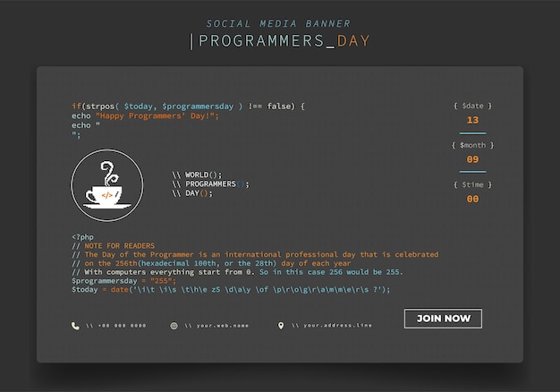Image resolution: width=560 pixels, height=392 pixels.
Task: Click the <?php tag line
Action: pos(82,237)
